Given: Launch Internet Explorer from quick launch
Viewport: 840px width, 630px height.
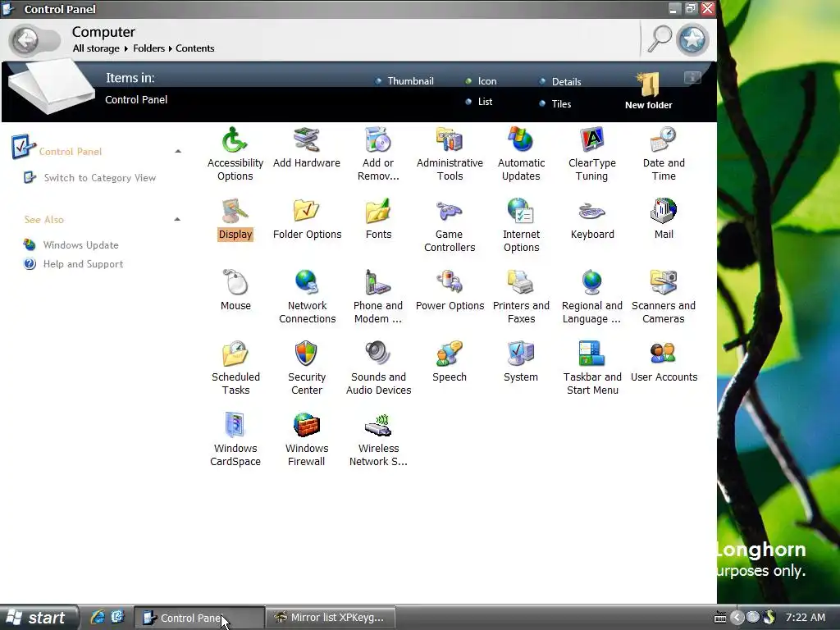Looking at the screenshot, I should point(98,617).
